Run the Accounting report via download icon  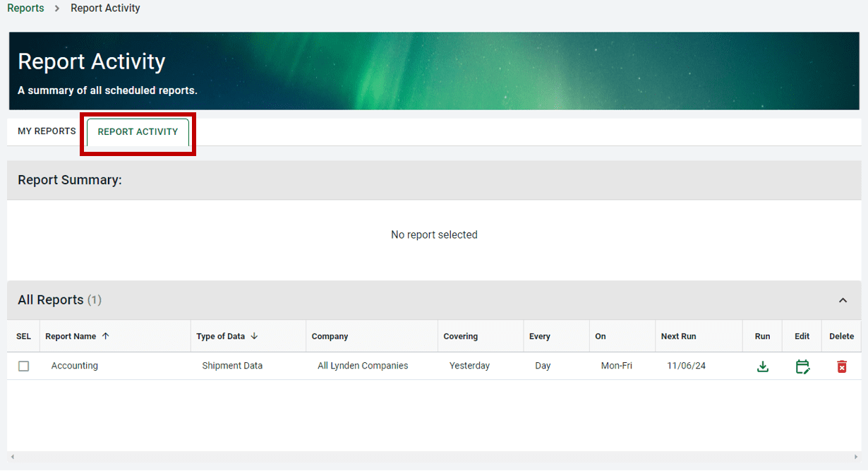pyautogui.click(x=762, y=366)
